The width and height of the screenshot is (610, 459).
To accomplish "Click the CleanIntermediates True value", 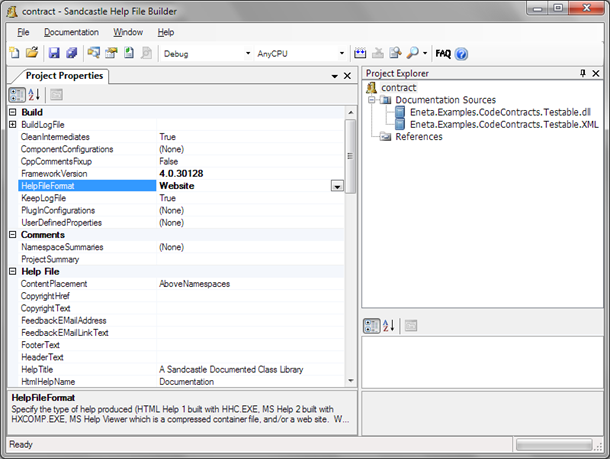I will point(168,137).
